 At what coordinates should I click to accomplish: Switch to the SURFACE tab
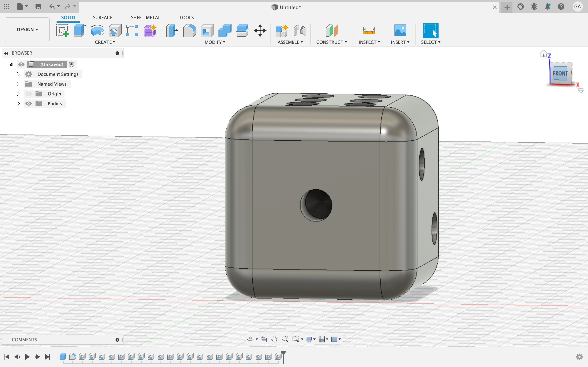coord(102,17)
